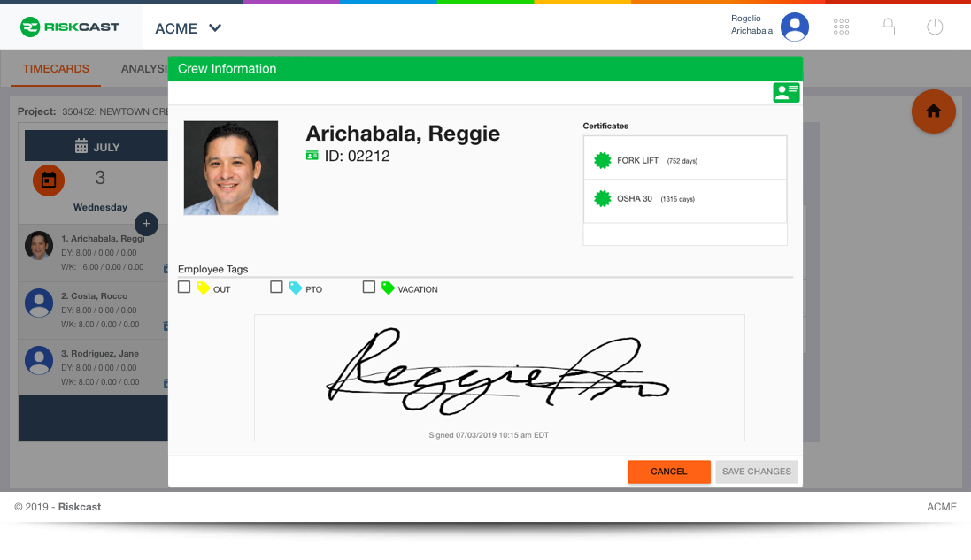Click Reggie Arichabala's profile photo
Screen dimensions: 971x560
click(x=231, y=168)
